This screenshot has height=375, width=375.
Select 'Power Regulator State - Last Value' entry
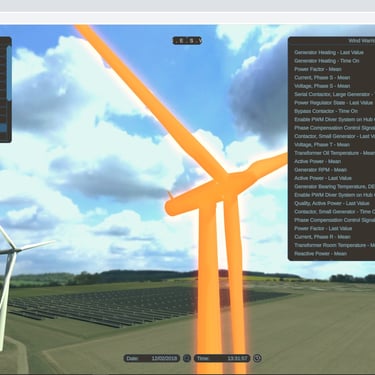tap(333, 103)
